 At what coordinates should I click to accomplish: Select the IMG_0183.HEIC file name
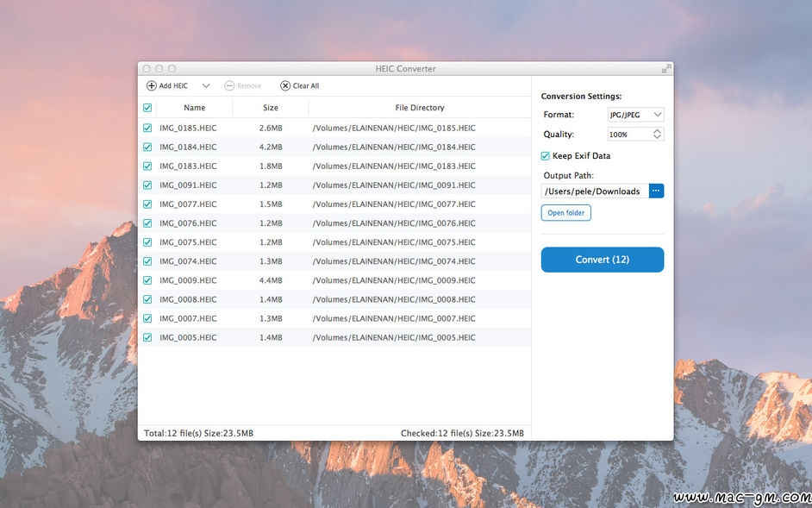tap(188, 166)
